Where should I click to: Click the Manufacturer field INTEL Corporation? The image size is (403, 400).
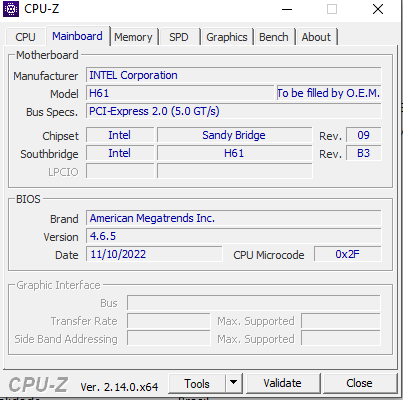[x=234, y=75]
